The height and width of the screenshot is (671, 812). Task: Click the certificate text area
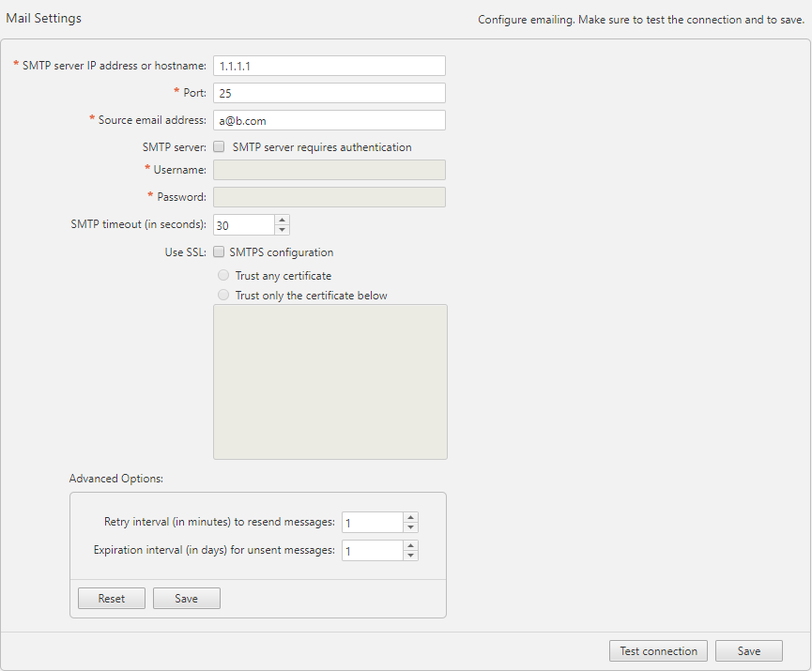point(330,381)
